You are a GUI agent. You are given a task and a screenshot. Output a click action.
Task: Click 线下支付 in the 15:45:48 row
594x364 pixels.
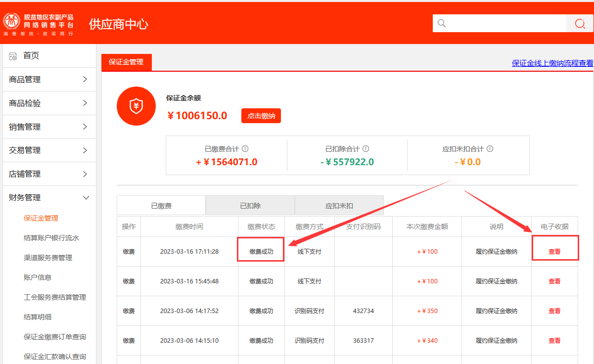click(310, 281)
